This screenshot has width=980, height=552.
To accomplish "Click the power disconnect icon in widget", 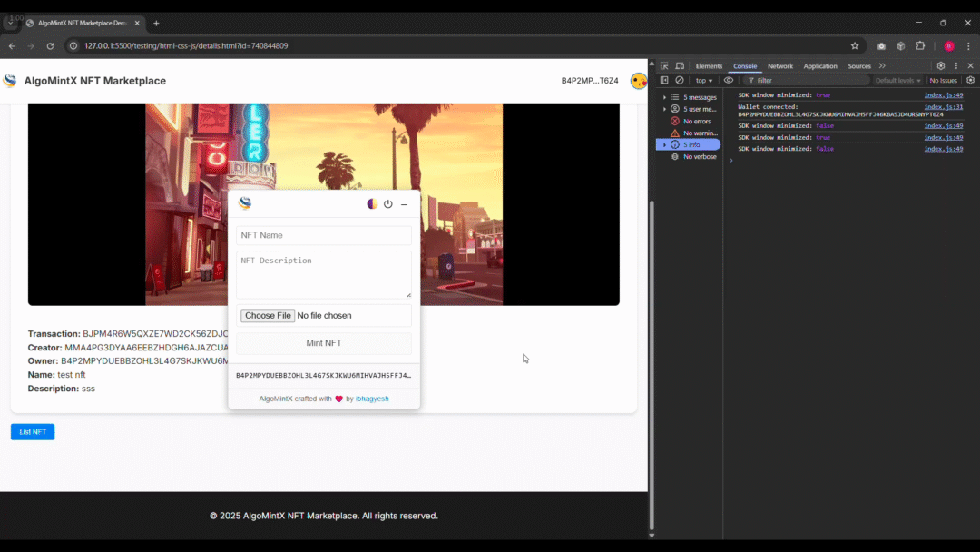I will (388, 204).
